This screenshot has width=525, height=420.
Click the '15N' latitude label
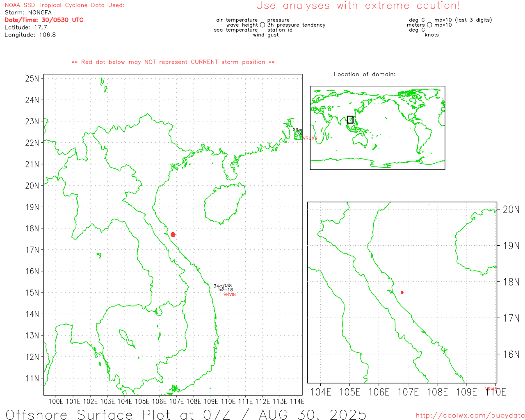click(32, 292)
